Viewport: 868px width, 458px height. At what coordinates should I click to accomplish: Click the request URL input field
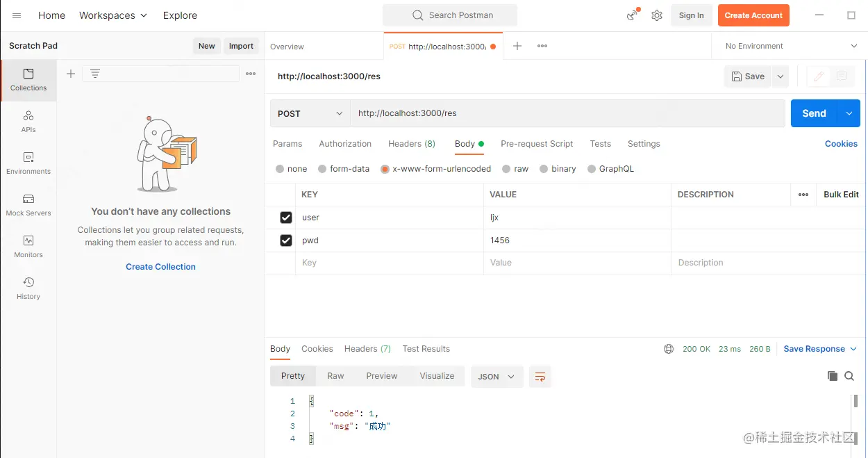coord(567,113)
